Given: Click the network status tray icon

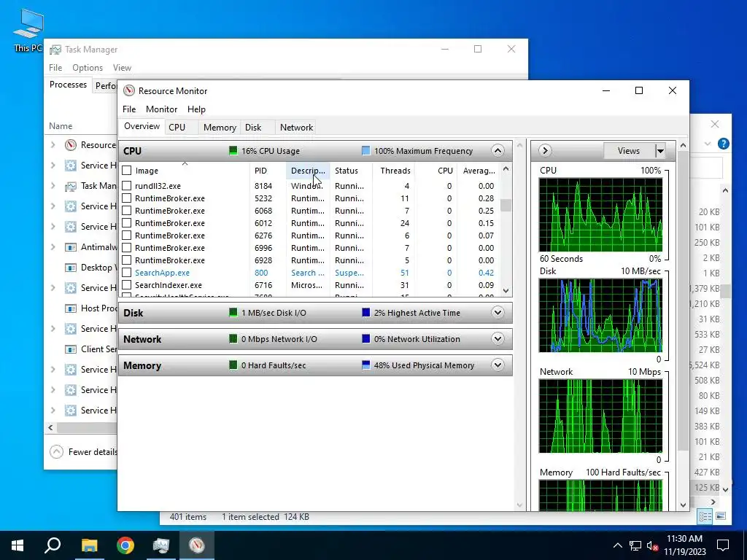Looking at the screenshot, I should pyautogui.click(x=635, y=545).
